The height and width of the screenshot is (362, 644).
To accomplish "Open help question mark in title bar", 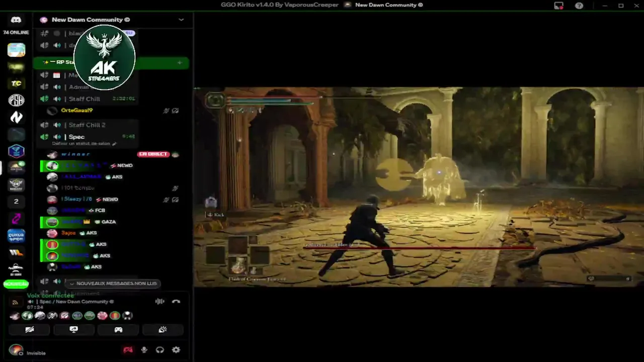I will tap(579, 6).
